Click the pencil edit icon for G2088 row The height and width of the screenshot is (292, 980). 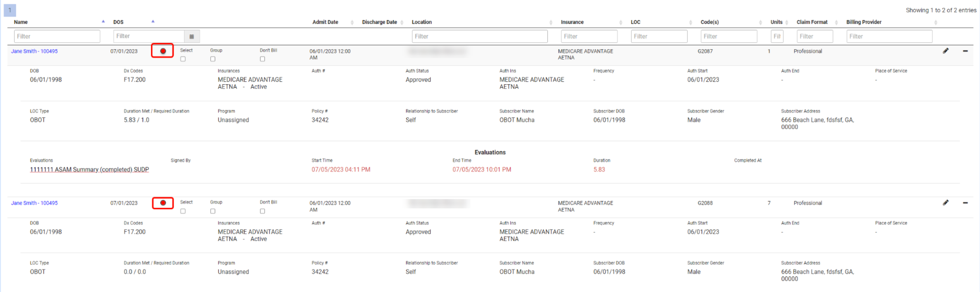click(x=945, y=203)
